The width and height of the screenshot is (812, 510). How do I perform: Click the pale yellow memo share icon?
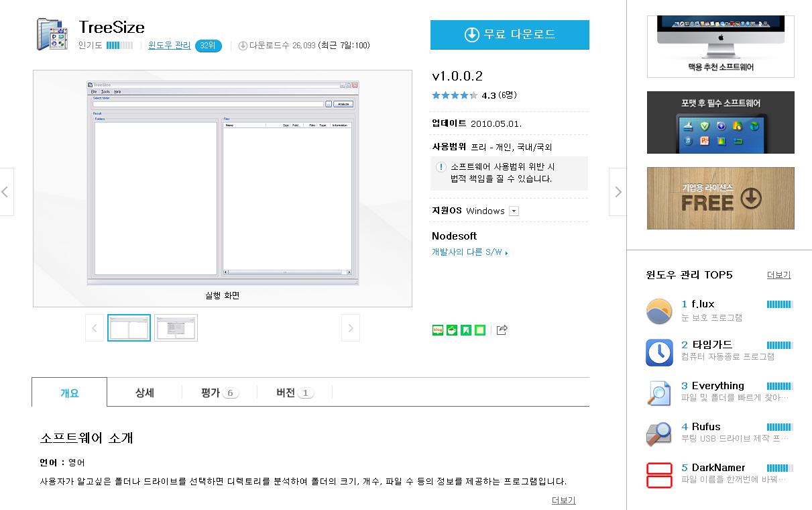tap(480, 329)
